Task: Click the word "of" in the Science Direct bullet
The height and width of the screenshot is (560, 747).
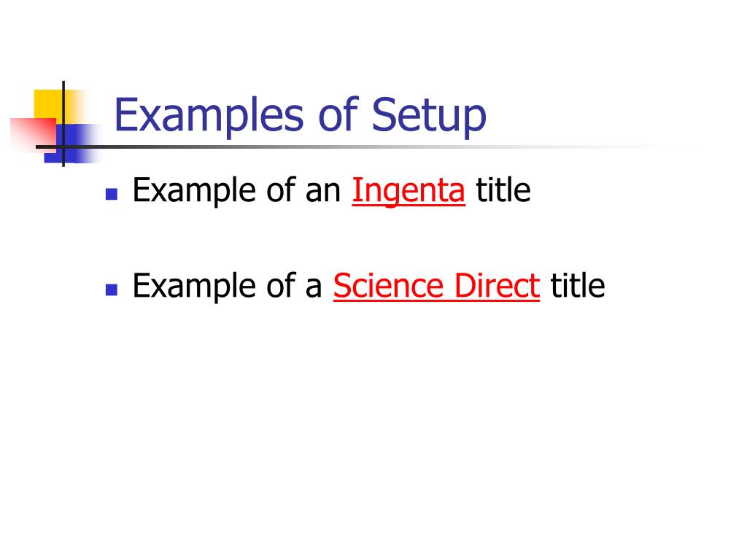Action: pos(281,285)
